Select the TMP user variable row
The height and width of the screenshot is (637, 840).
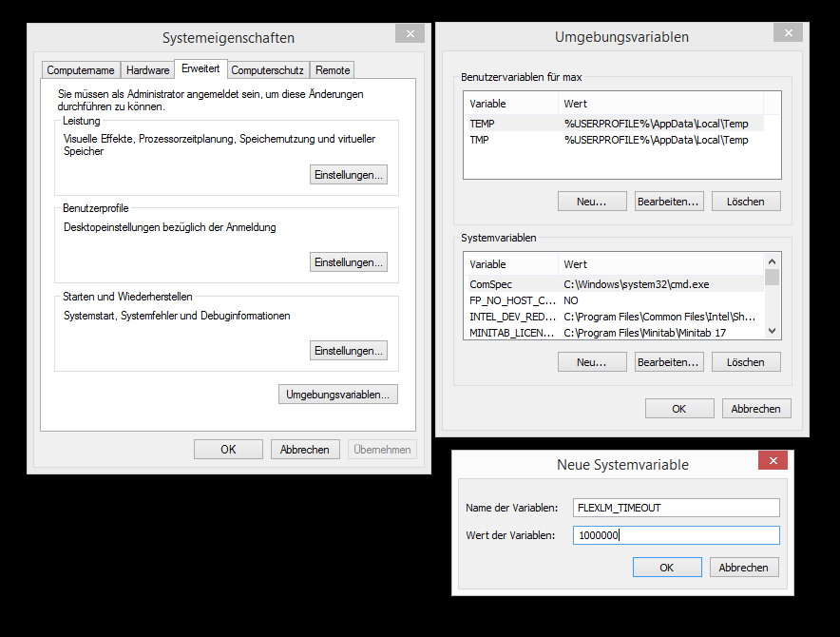(x=616, y=140)
